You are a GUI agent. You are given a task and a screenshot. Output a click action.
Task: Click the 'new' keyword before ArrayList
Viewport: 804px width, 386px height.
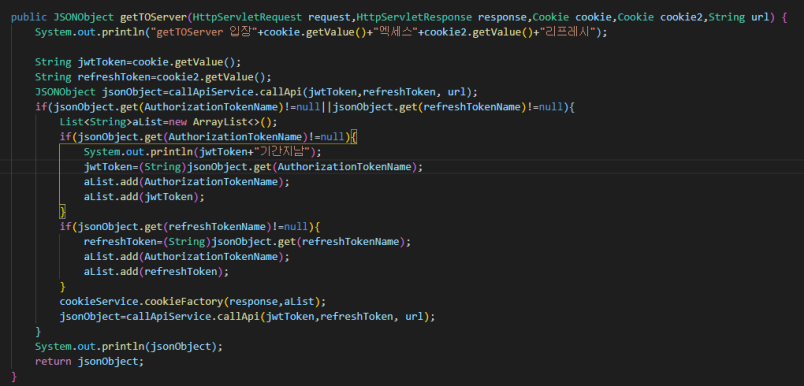pos(177,122)
